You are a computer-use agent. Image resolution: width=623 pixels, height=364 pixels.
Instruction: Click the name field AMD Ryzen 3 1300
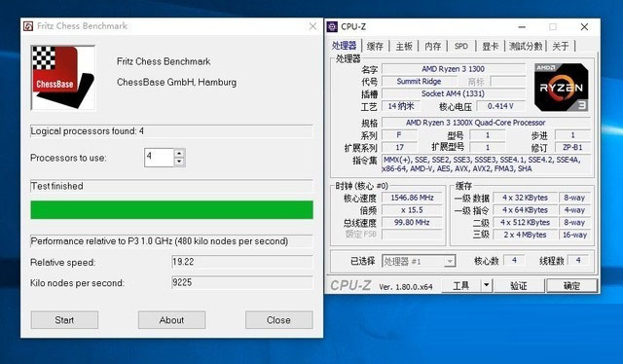[x=454, y=69]
